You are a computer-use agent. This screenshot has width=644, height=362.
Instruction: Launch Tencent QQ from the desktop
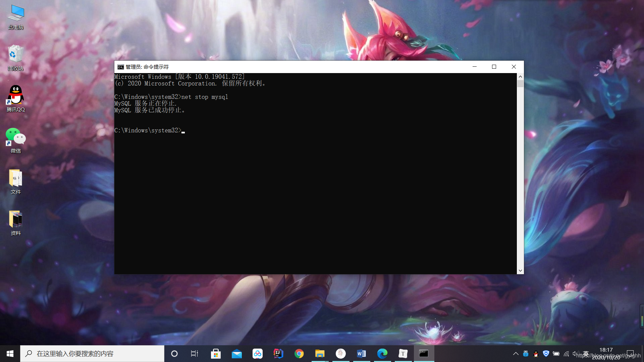(x=16, y=99)
